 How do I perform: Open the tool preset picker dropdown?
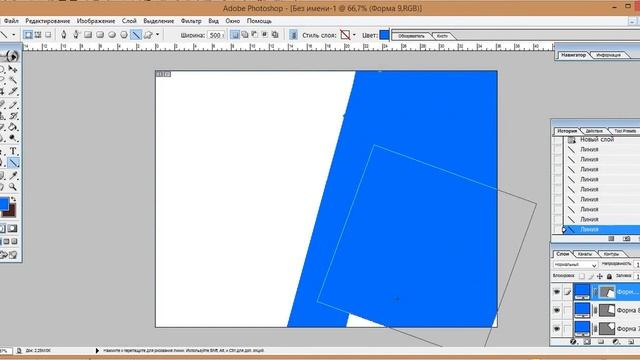tap(13, 35)
